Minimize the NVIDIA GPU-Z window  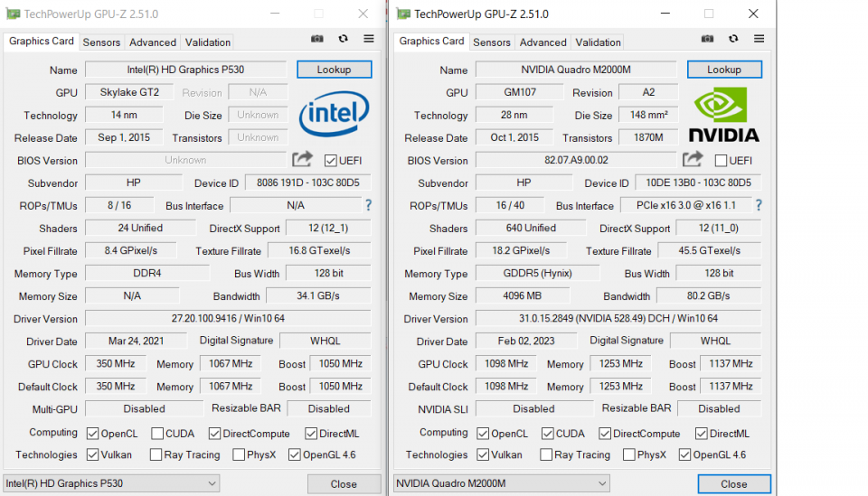pyautogui.click(x=665, y=14)
